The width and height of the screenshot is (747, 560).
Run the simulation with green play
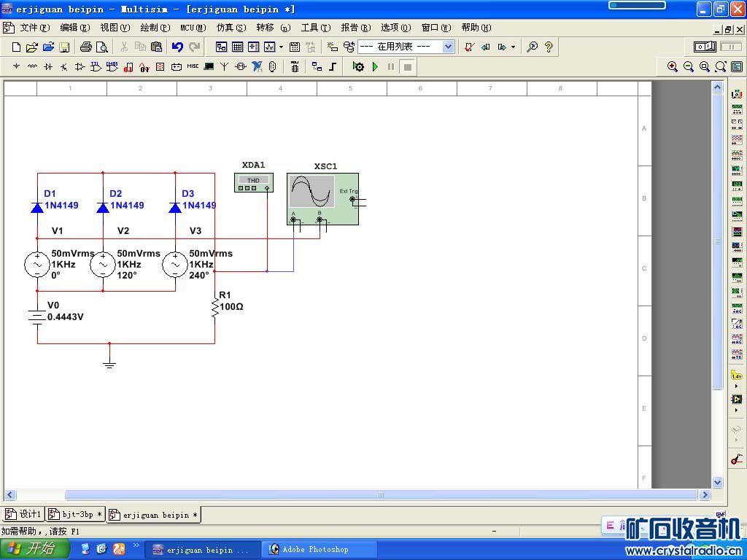pyautogui.click(x=376, y=66)
